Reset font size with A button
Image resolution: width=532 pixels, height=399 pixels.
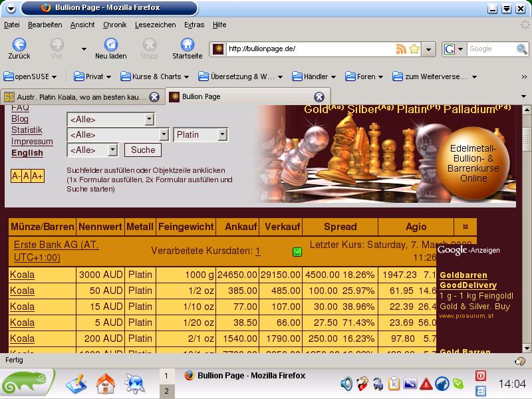click(x=26, y=176)
